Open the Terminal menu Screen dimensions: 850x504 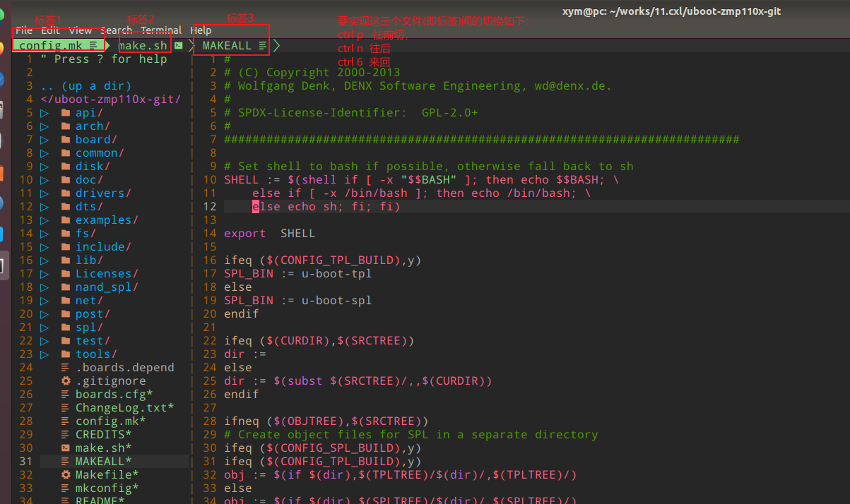[161, 30]
